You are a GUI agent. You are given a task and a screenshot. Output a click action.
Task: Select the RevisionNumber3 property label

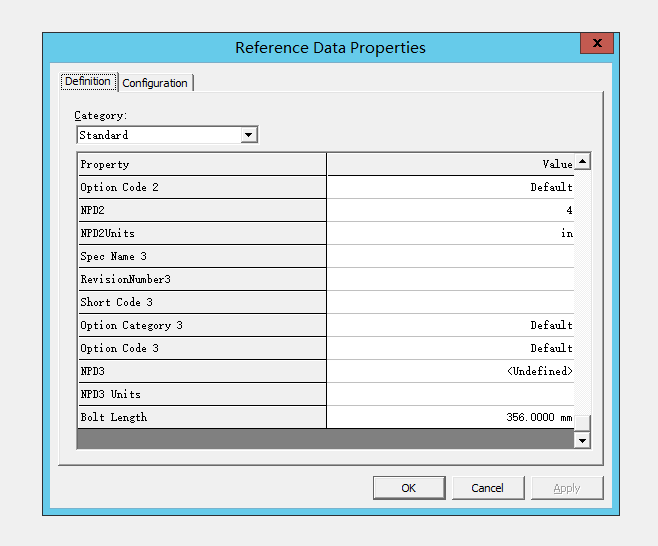coord(202,279)
